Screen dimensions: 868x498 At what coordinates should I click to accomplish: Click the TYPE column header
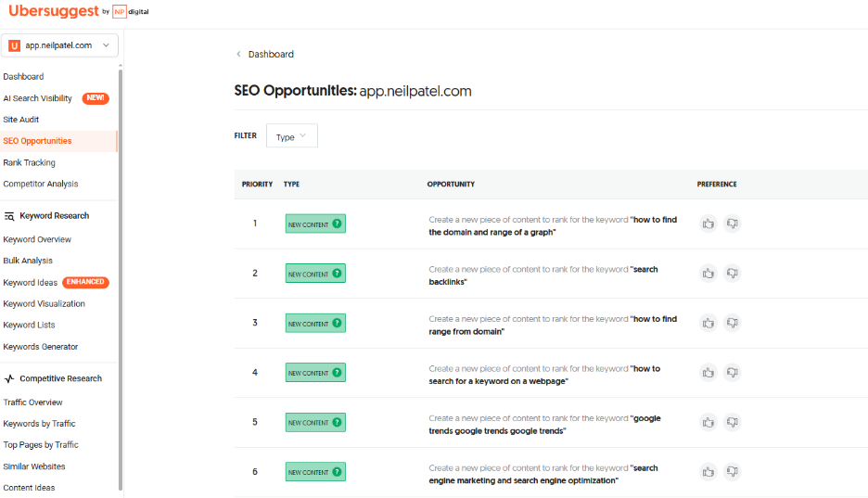tap(291, 185)
